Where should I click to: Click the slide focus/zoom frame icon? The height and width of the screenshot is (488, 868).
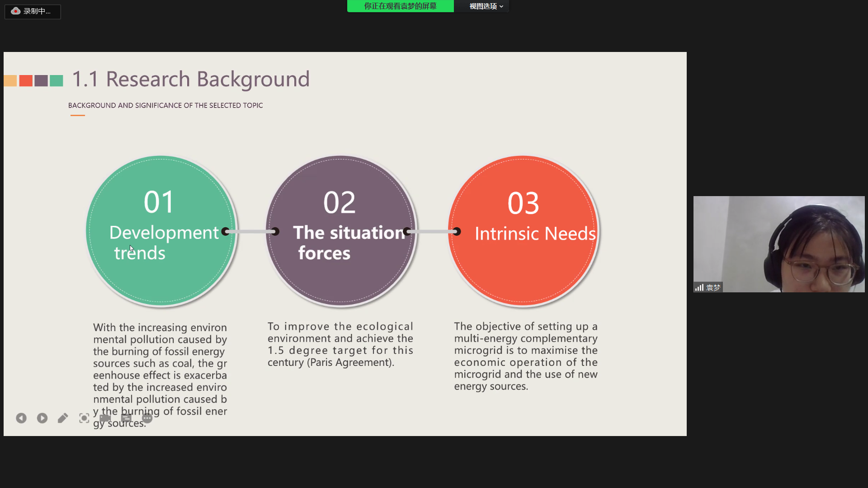[84, 418]
